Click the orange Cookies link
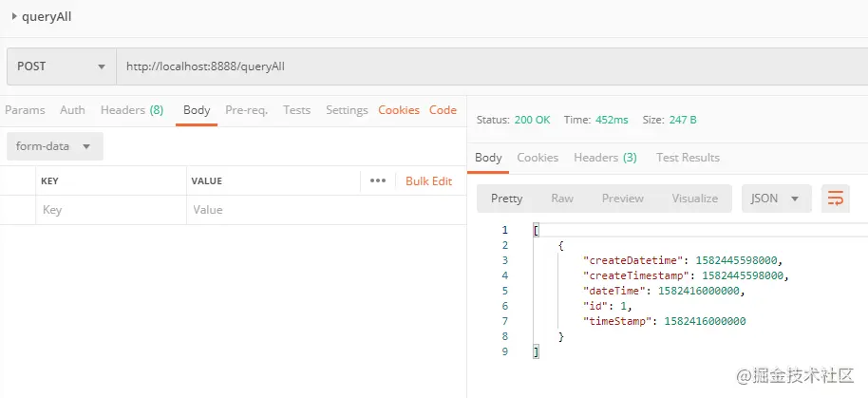Screen dimensions: 868x398 399,110
